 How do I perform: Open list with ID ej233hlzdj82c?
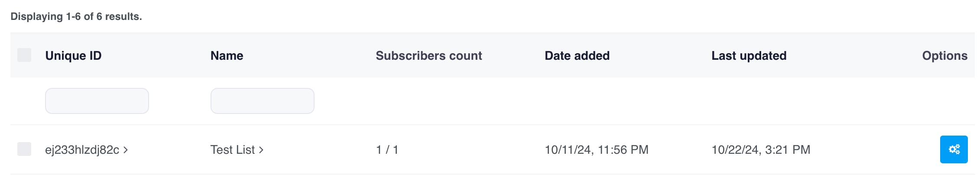pyautogui.click(x=82, y=150)
